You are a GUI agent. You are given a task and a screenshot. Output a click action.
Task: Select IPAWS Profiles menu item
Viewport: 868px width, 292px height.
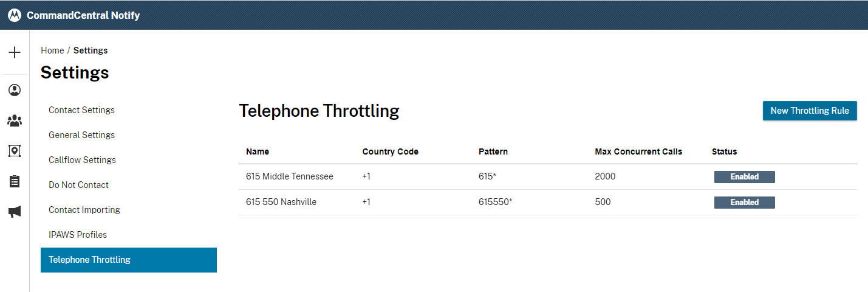pos(77,235)
